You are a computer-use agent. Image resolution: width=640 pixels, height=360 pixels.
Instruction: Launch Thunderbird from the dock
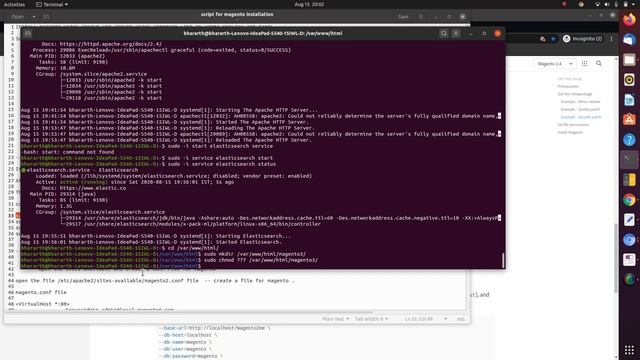(x=629, y=40)
